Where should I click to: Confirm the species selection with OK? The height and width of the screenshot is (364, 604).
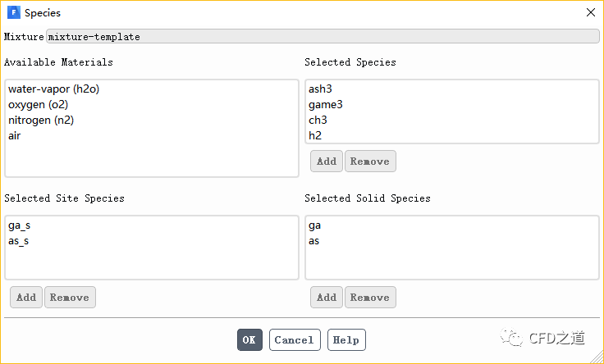[249, 340]
